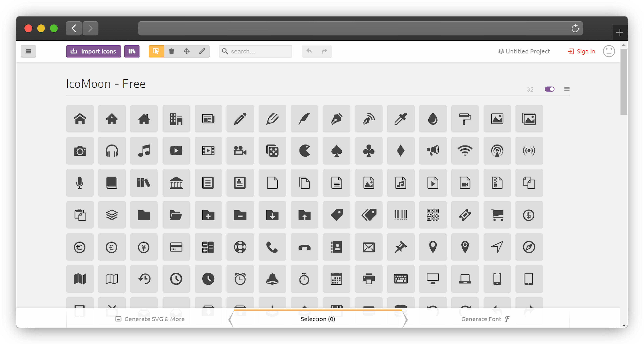Select the Pac-Man icon

pos(304,151)
